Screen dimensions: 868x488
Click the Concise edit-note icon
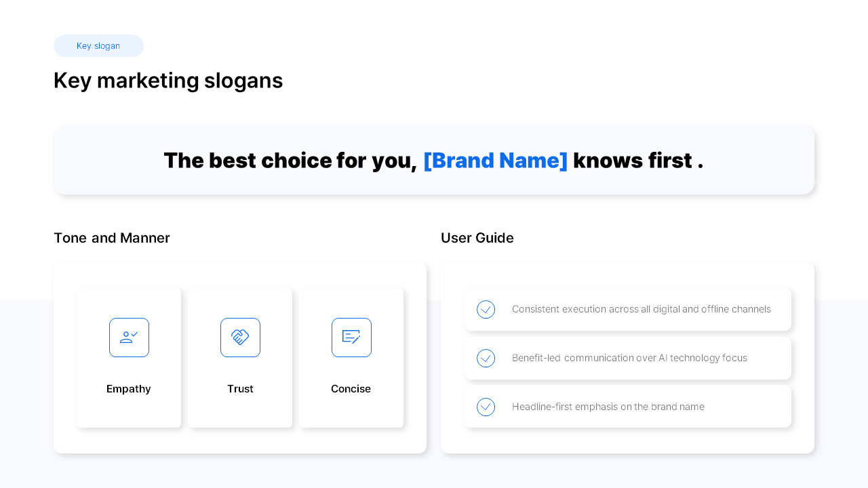pos(351,338)
